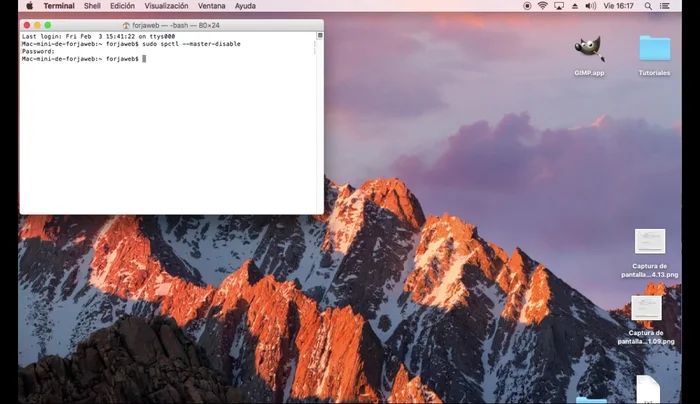700x404 pixels.
Task: Open the AirPlay display menu icon
Action: [560, 6]
